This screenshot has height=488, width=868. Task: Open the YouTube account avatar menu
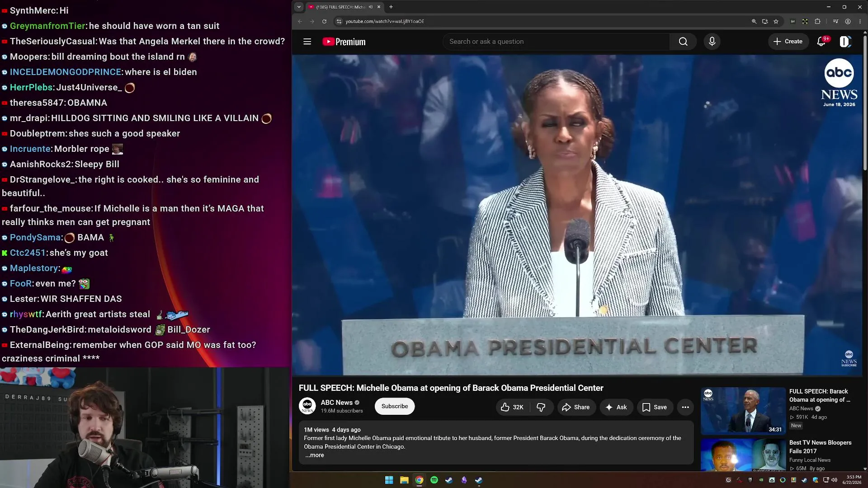coord(845,42)
